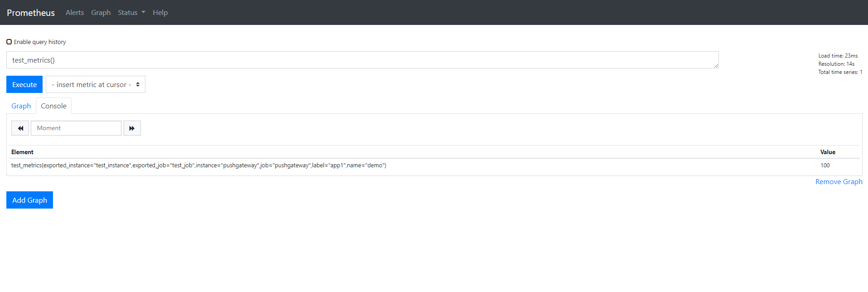Click the Value column header
The image size is (868, 292).
pyautogui.click(x=828, y=152)
